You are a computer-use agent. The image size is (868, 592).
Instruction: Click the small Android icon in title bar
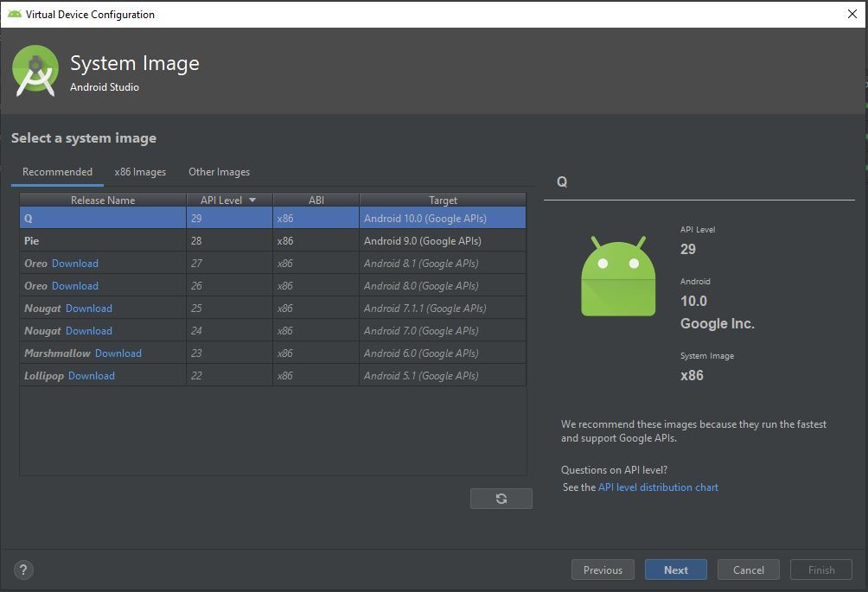tap(14, 14)
